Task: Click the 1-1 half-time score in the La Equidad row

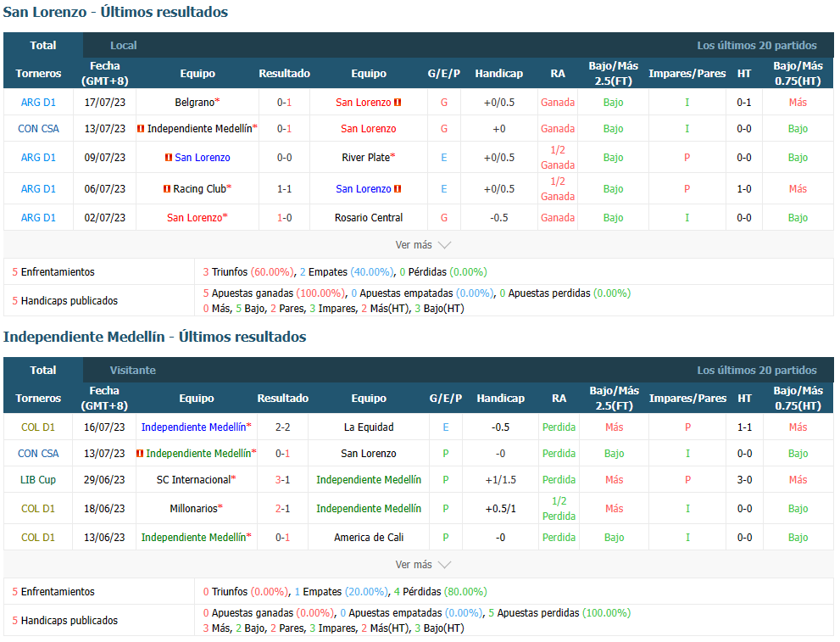Action: coord(744,427)
